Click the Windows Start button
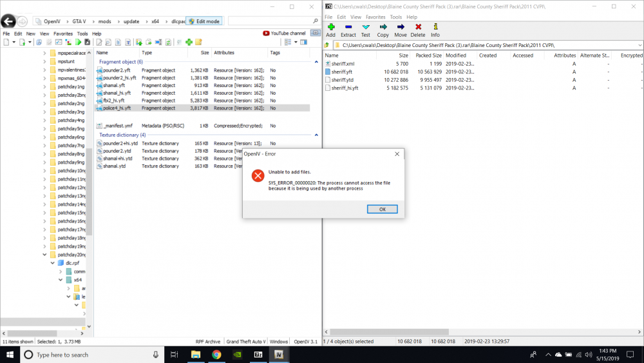644x363 pixels. (10, 355)
